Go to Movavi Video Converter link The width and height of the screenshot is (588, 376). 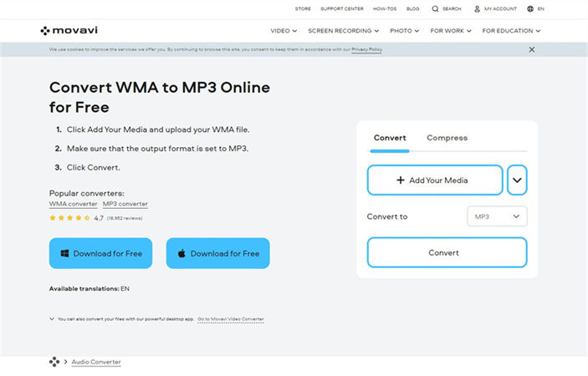pyautogui.click(x=231, y=319)
